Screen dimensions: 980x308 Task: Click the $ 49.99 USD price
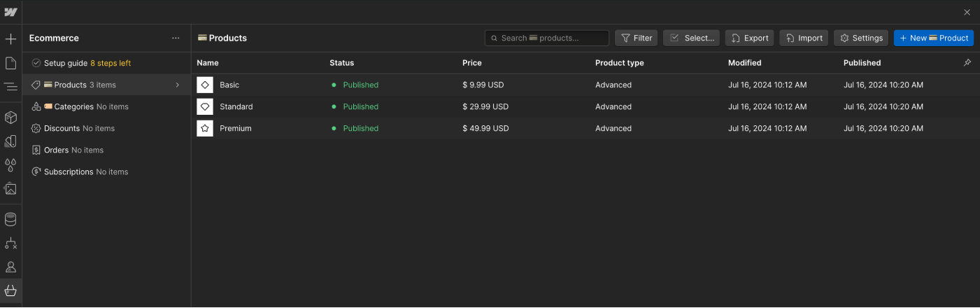point(485,128)
